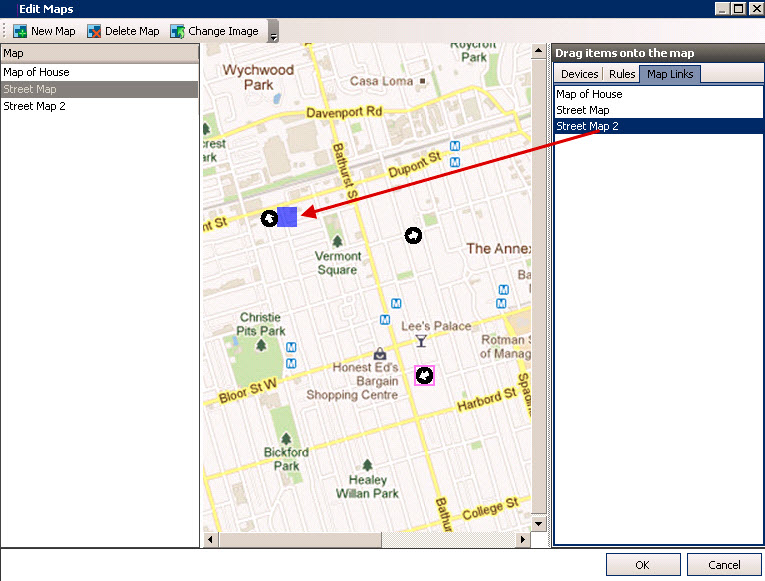Click the Delete Map toolbar icon

point(94,31)
